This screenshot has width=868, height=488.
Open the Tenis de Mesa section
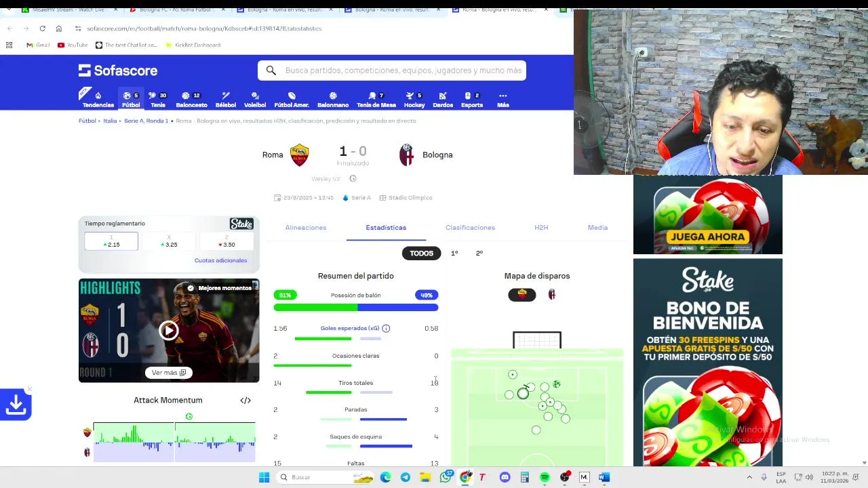376,100
